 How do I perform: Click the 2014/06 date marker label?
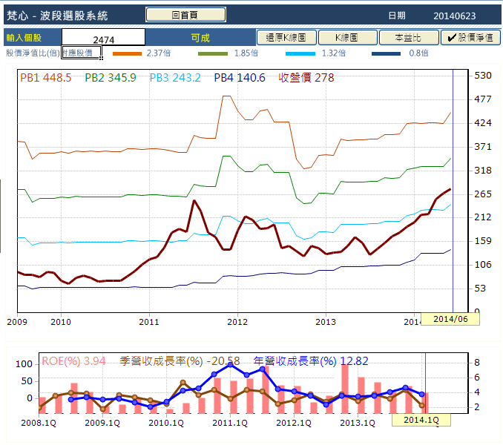pyautogui.click(x=450, y=319)
